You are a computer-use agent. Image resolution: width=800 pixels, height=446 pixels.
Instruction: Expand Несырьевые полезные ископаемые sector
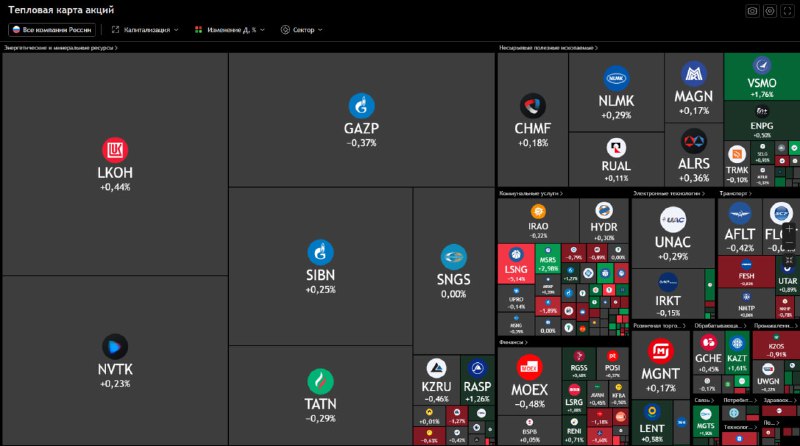tap(548, 47)
